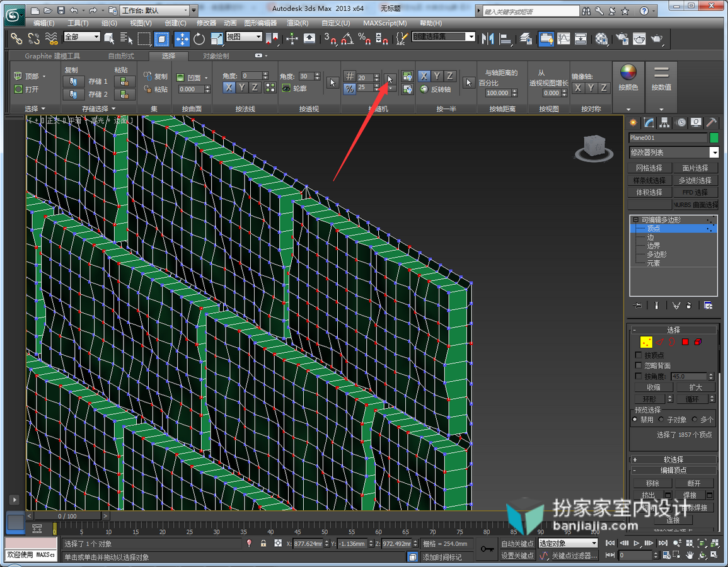728x567 pixels.
Task: Toggle the 3D Snaps magnet icon
Action: [x=330, y=38]
